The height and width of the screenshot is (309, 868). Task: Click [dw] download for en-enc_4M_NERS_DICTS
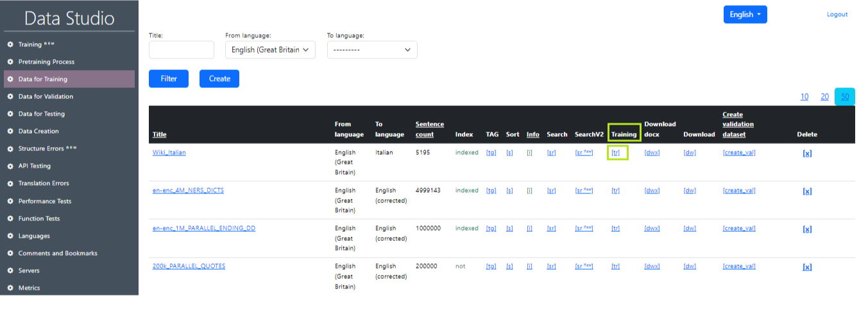tap(690, 190)
